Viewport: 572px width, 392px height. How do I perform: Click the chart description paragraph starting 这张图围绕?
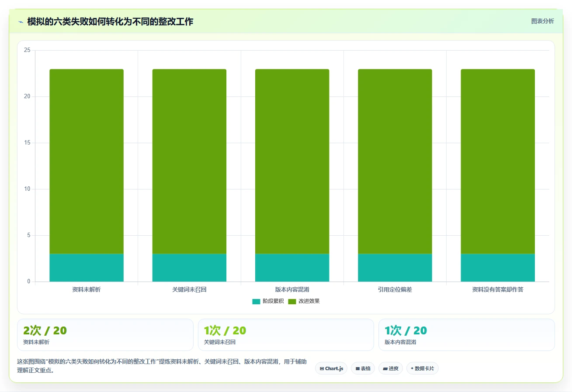click(x=162, y=366)
